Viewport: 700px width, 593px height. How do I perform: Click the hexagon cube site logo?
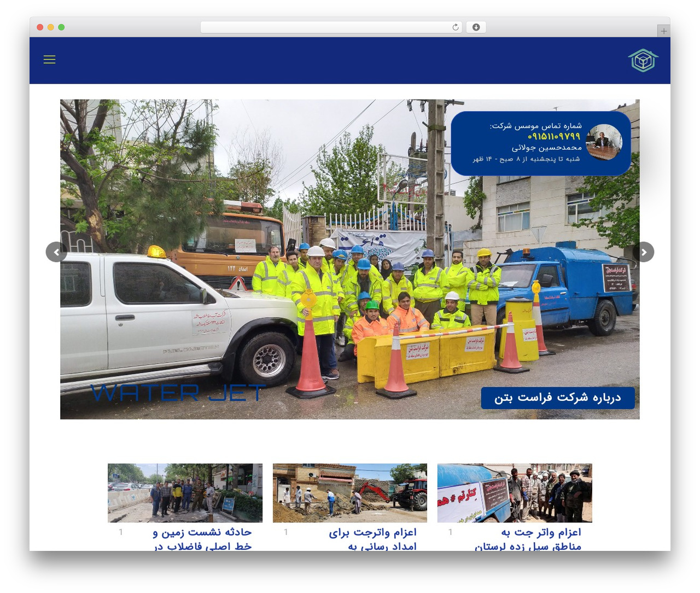(x=643, y=60)
